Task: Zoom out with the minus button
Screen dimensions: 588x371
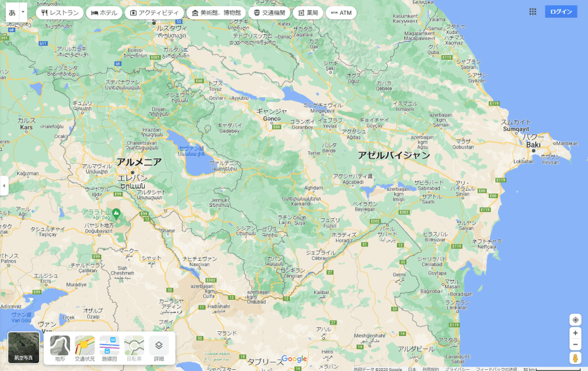Action: [x=575, y=345]
